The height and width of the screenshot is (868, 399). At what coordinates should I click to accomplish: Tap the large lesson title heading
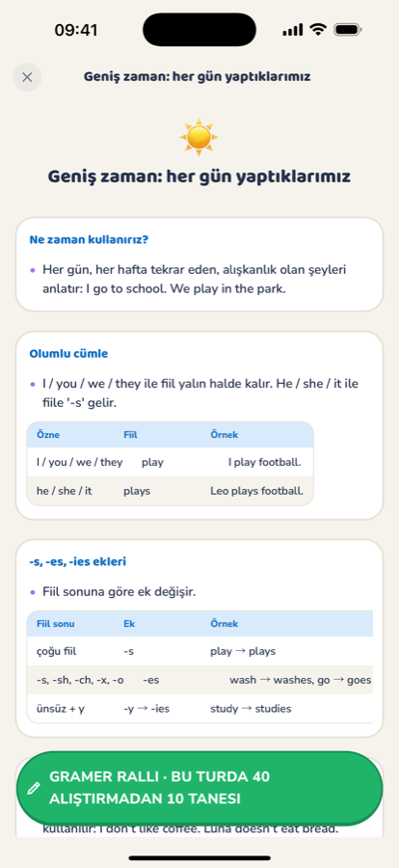coord(199,177)
